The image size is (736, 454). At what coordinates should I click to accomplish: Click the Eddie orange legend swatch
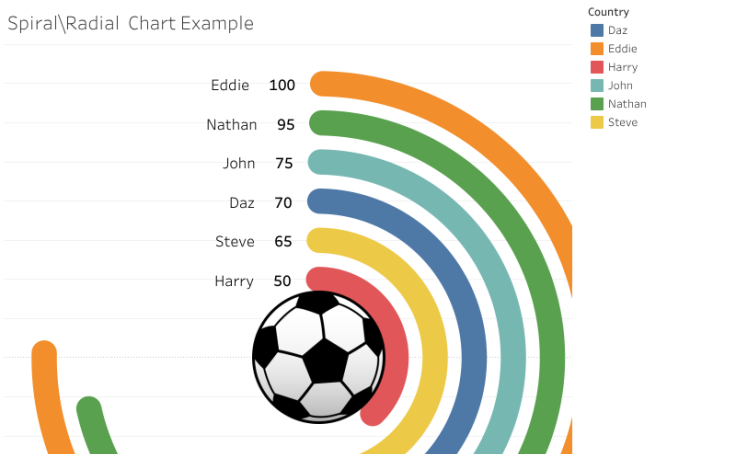597,49
